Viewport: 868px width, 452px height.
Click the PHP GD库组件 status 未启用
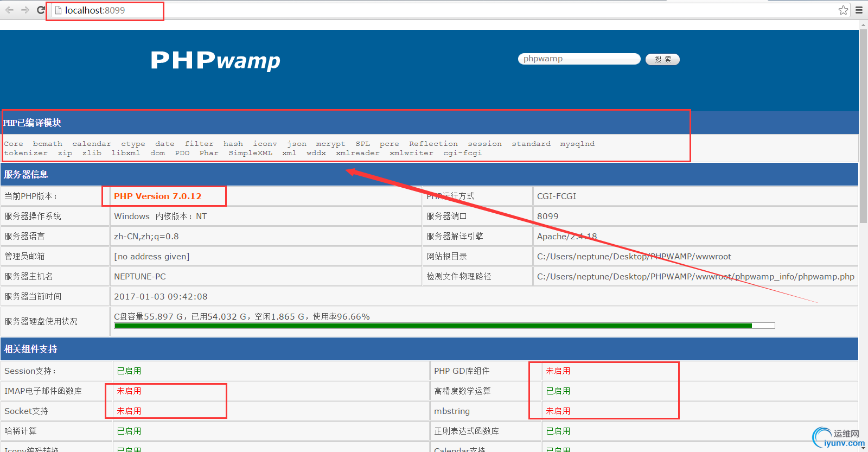(x=558, y=371)
